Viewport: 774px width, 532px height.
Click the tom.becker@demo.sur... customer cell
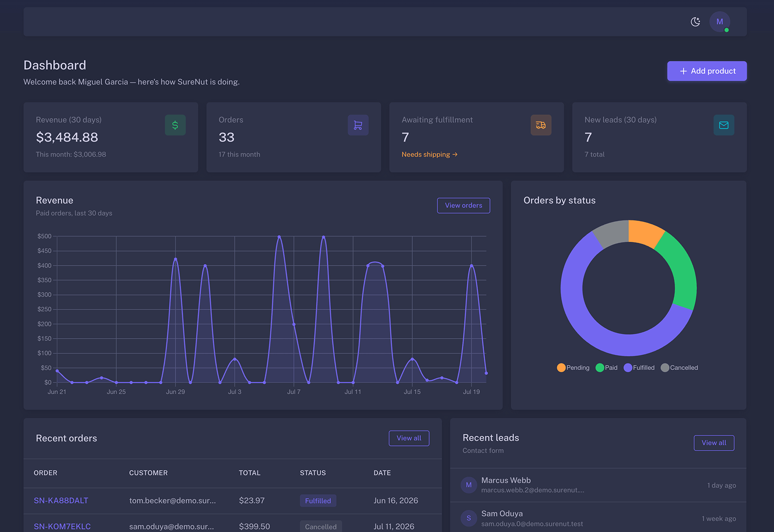click(x=173, y=501)
